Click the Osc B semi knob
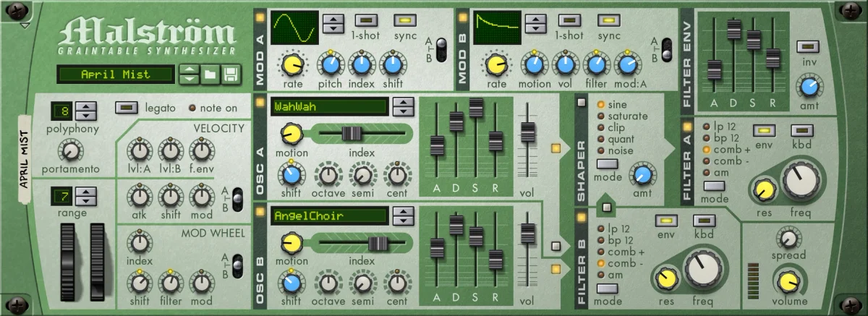The width and height of the screenshot is (868, 316). point(362,283)
